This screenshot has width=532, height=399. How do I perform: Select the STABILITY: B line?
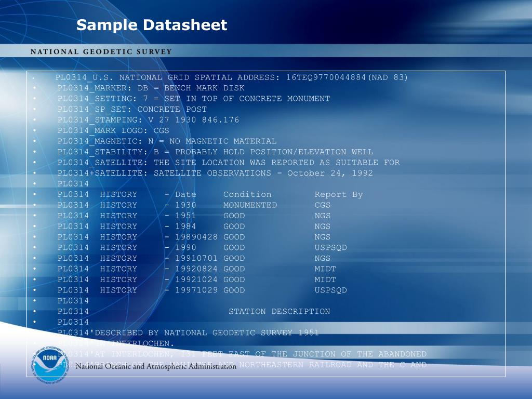[215, 152]
